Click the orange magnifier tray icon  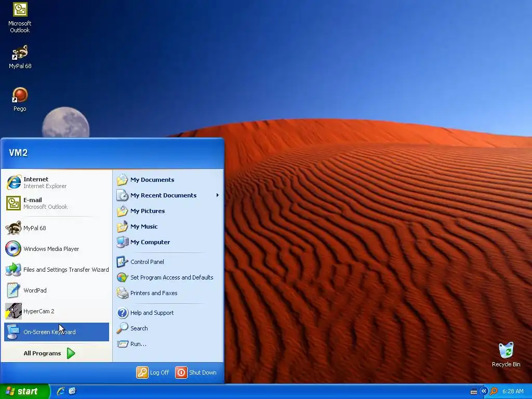pyautogui.click(x=494, y=391)
